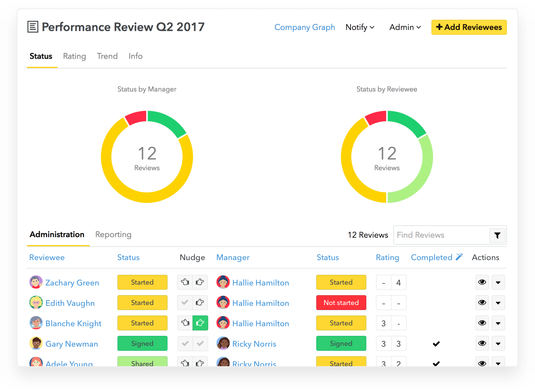The image size is (535, 392).
Task: Nudge Adele Young with the thumbs-up icon
Action: pyautogui.click(x=199, y=362)
